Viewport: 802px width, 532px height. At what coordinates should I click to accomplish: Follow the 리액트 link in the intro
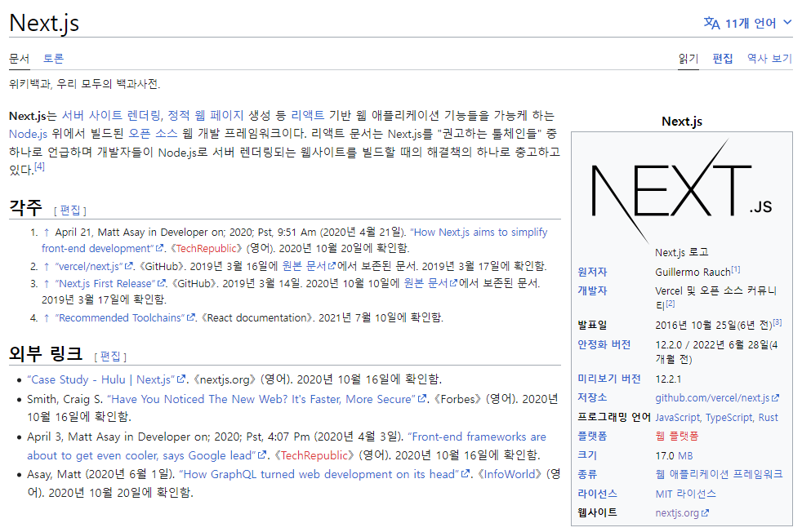(x=307, y=116)
